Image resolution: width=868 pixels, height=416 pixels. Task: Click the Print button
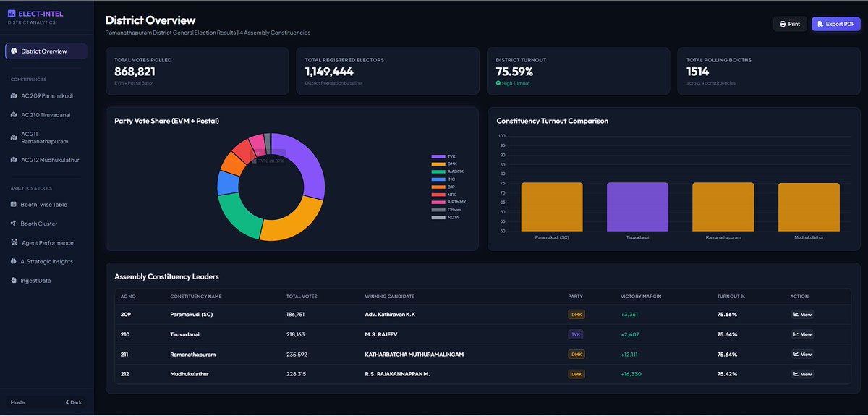click(x=790, y=24)
